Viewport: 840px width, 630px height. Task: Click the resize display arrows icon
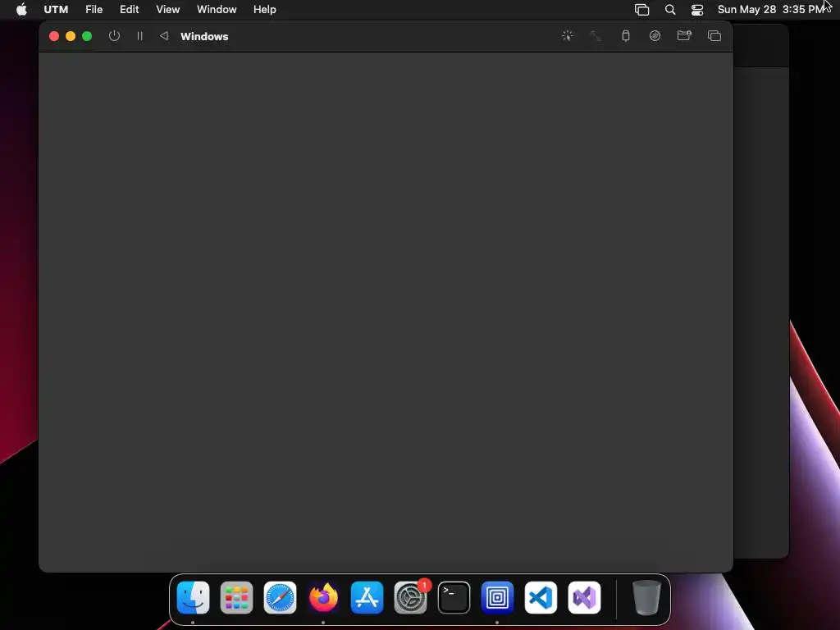(x=596, y=36)
